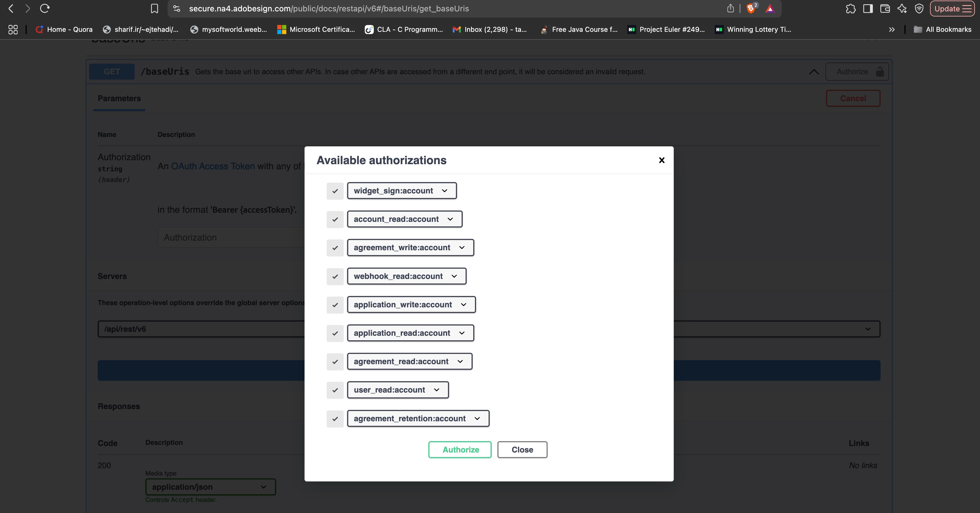Screen dimensions: 980x513
Task: Open the user_read:account dropdown
Action: pyautogui.click(x=398, y=390)
